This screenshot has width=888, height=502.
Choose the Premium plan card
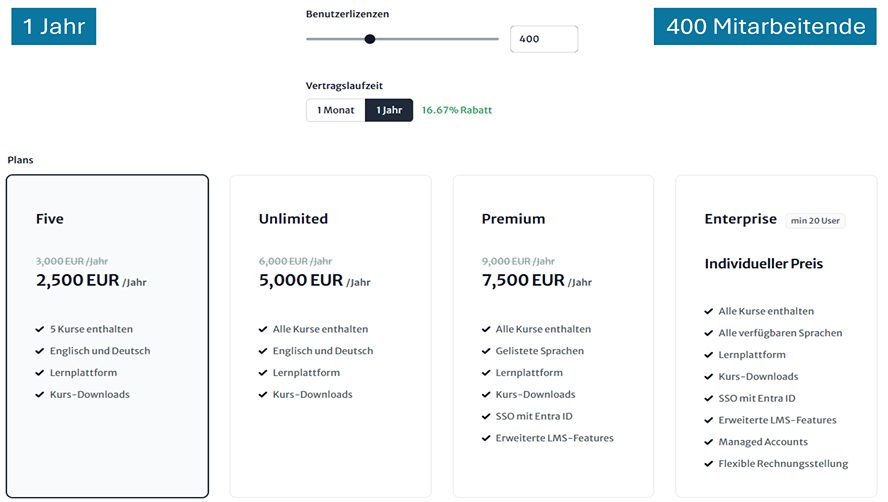[553, 335]
